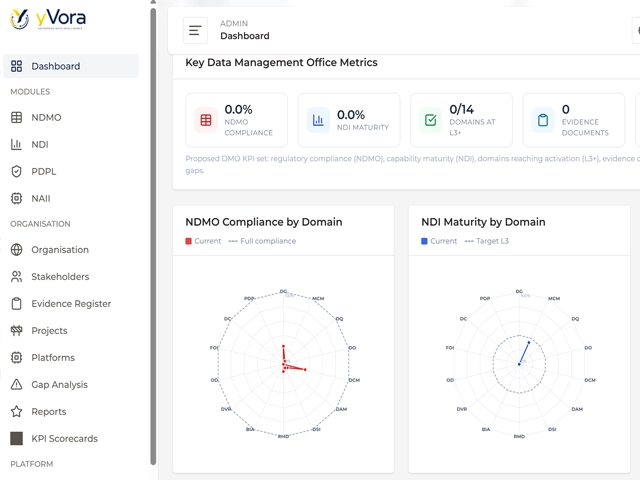Toggle Target L3 legend entry
The width and height of the screenshot is (640, 480).
(x=487, y=241)
